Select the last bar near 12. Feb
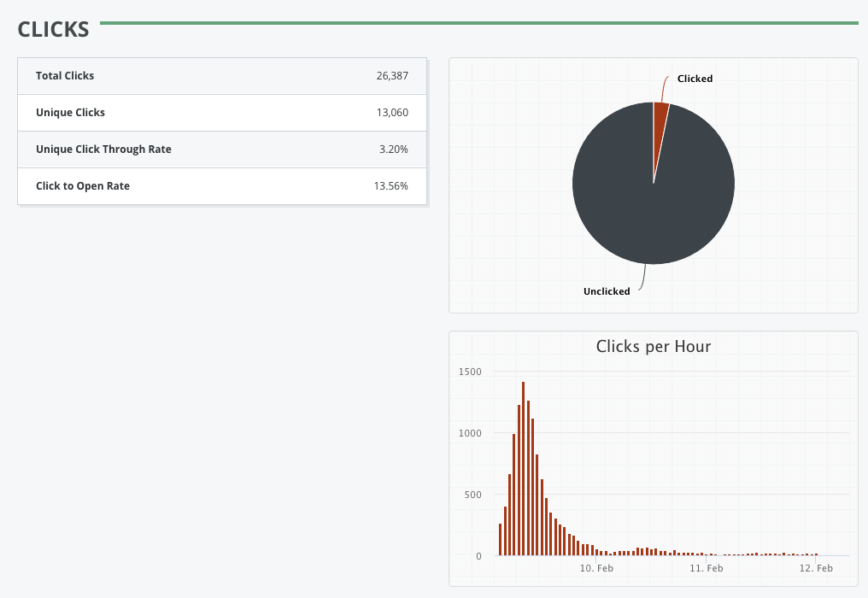 (x=818, y=554)
